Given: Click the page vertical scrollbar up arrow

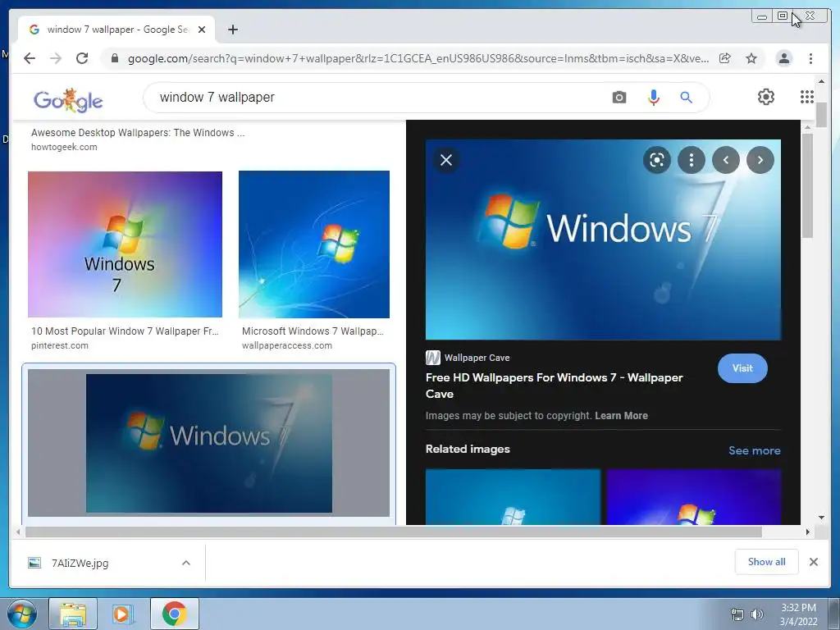Looking at the screenshot, I should 821,81.
